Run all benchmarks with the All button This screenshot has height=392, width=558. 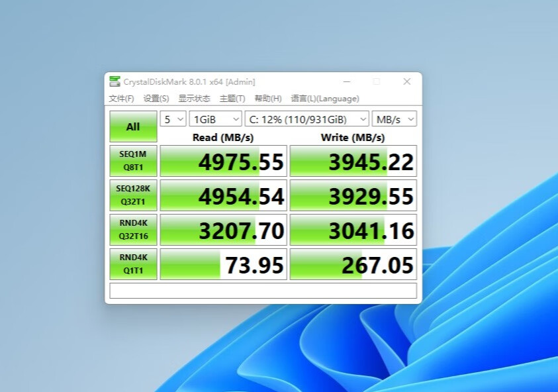133,126
